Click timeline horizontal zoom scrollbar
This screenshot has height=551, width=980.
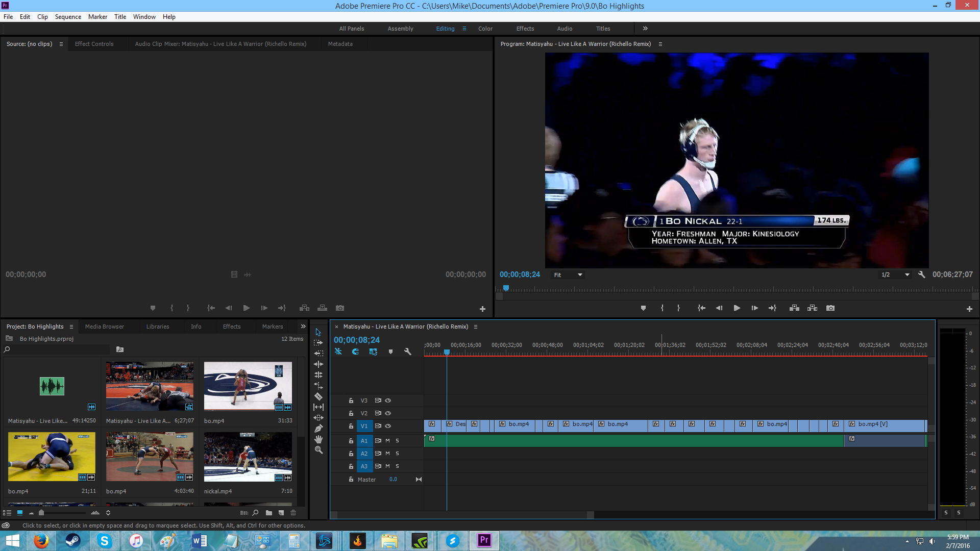[x=463, y=515]
